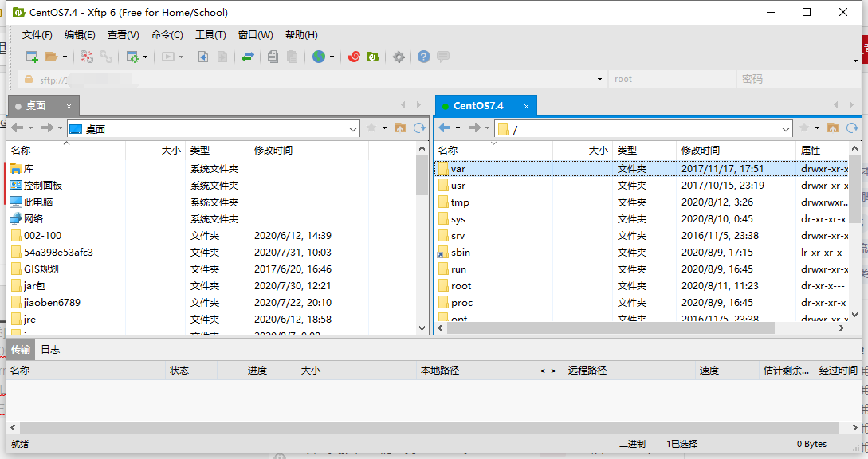Viewport: 868px width, 459px height.
Task: Open the Help (帮助) menu
Action: 301,35
